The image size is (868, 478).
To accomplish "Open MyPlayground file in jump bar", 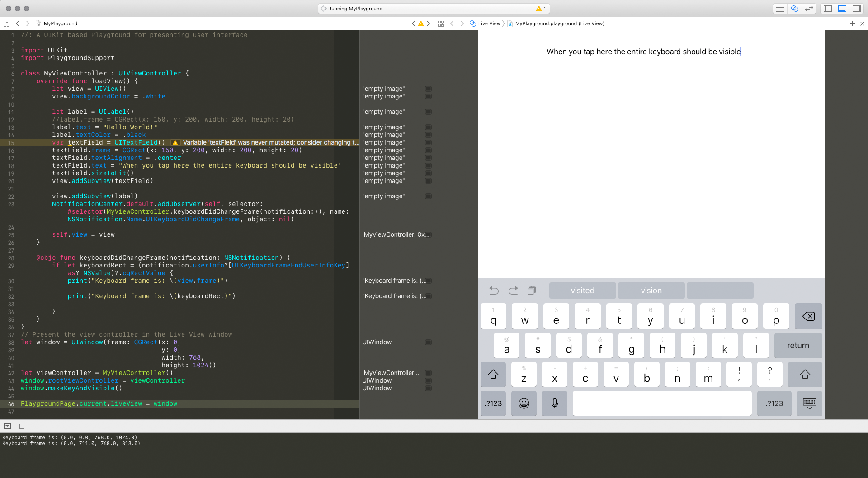I will click(x=57, y=23).
